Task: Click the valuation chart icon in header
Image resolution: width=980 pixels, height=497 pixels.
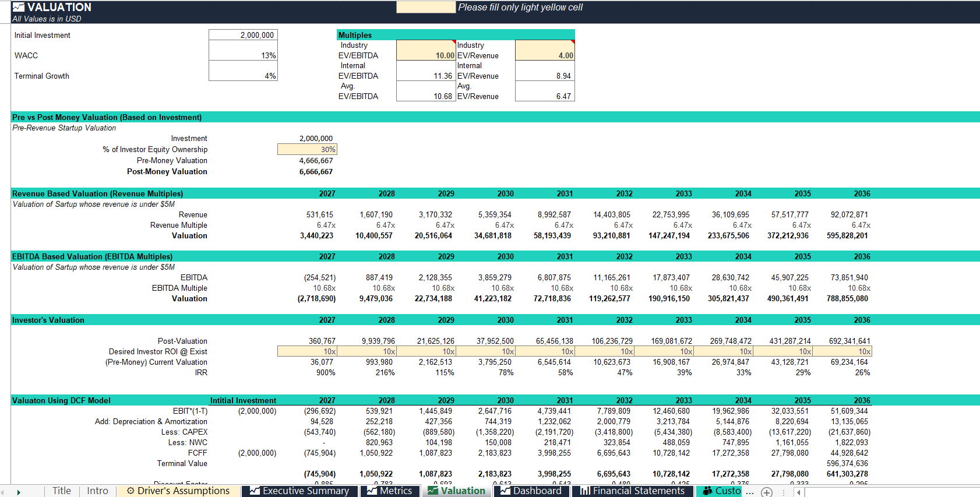Action: 18,7
